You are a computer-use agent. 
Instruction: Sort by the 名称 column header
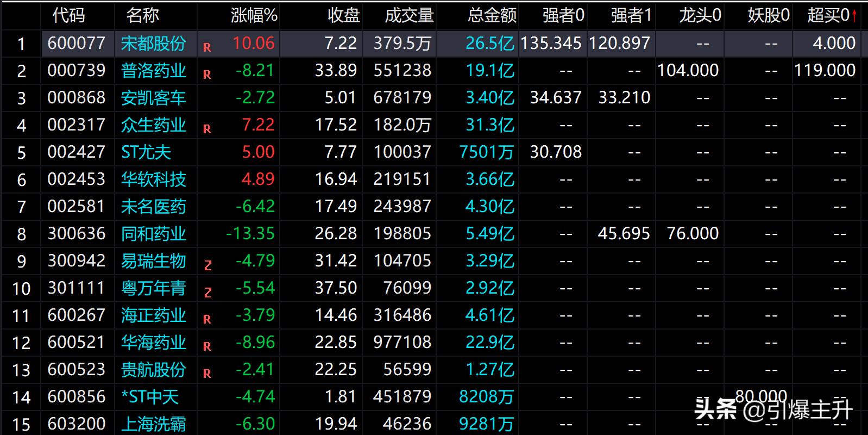pyautogui.click(x=143, y=15)
